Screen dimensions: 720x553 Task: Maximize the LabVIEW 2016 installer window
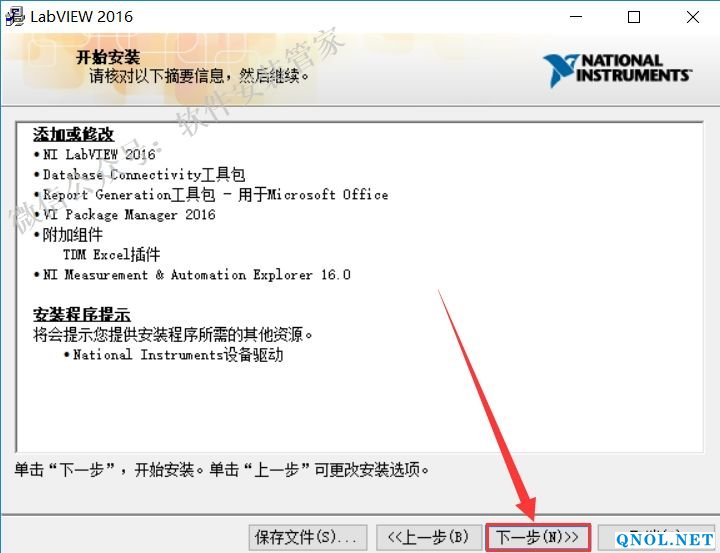tap(634, 17)
